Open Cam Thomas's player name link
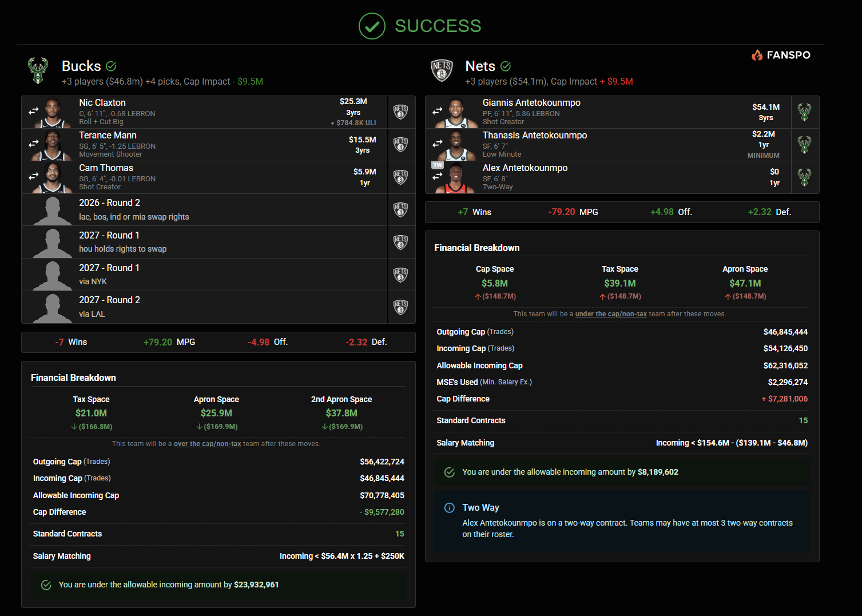 (106, 168)
